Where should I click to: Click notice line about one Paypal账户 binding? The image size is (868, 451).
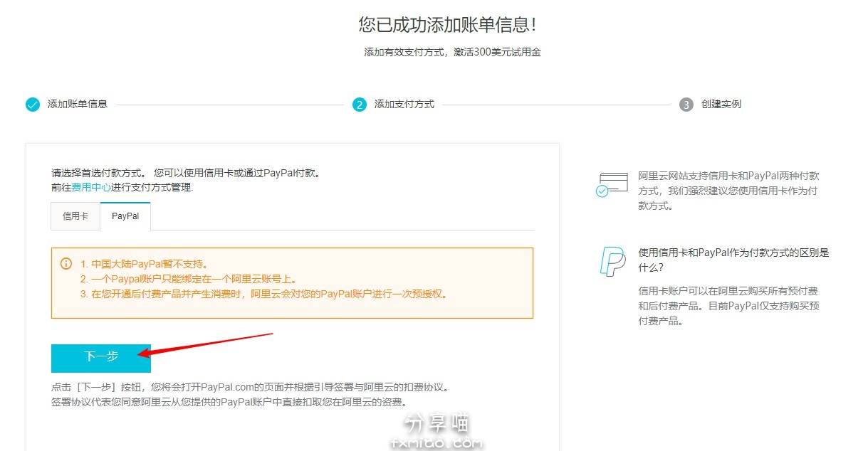(189, 279)
